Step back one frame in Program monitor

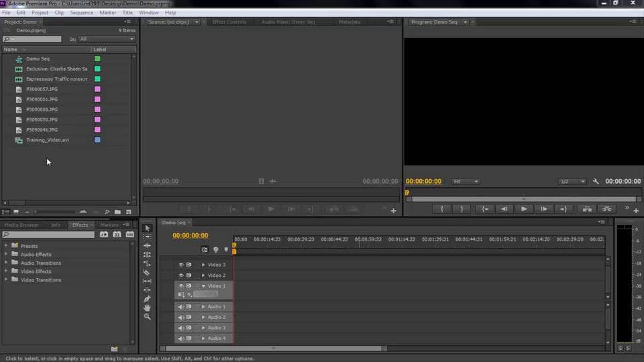(x=504, y=209)
